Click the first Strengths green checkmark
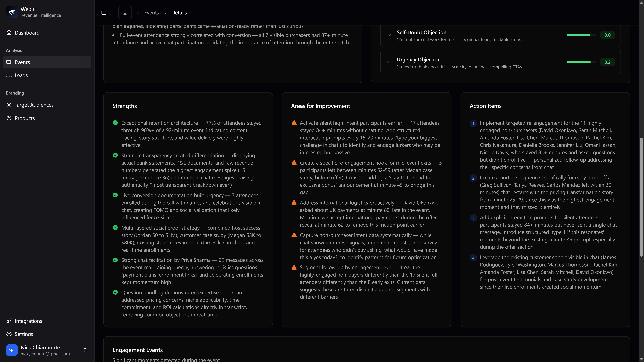The width and height of the screenshot is (644, 362). coord(115,123)
